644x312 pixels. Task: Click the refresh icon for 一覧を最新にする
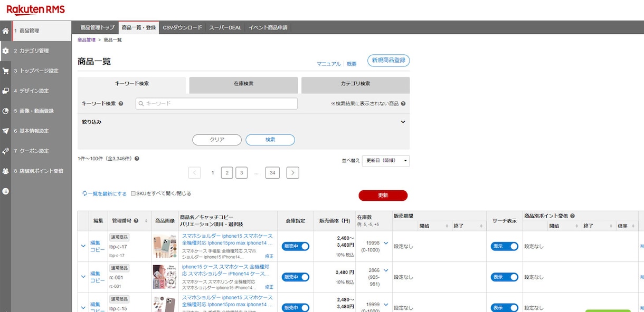(84, 193)
